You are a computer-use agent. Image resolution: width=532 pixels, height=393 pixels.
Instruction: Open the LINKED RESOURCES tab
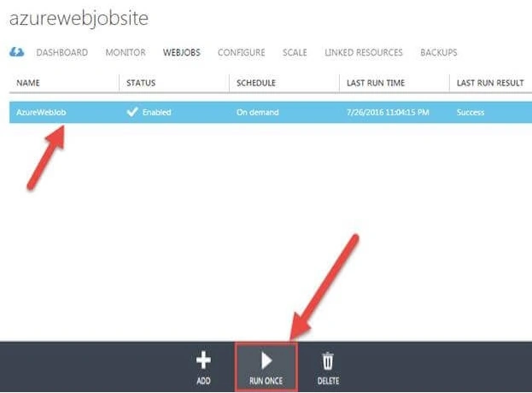click(364, 53)
